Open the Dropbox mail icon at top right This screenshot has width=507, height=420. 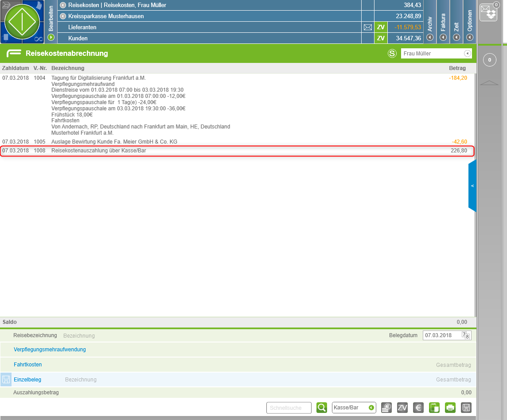coord(489,12)
